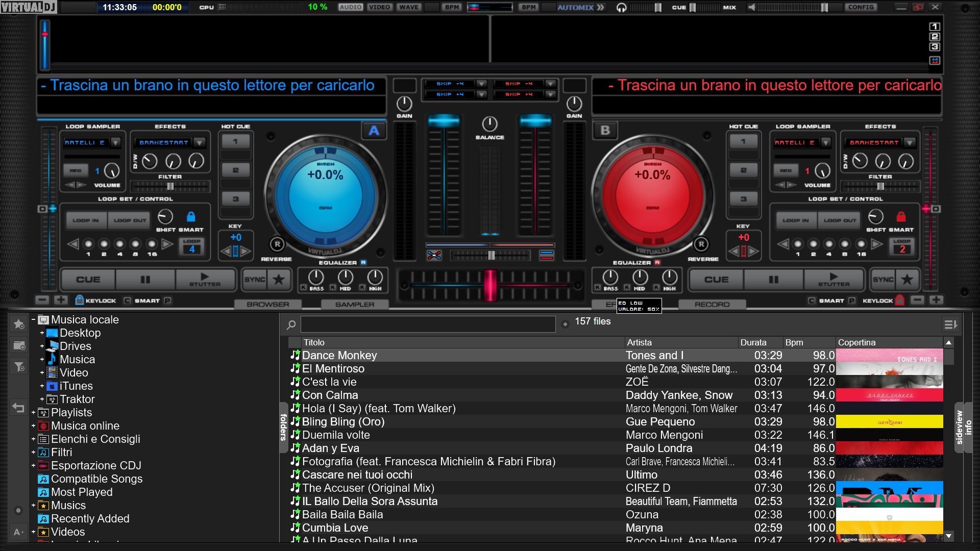This screenshot has width=980, height=551.
Task: Expand the Playlists tree node
Action: click(33, 412)
